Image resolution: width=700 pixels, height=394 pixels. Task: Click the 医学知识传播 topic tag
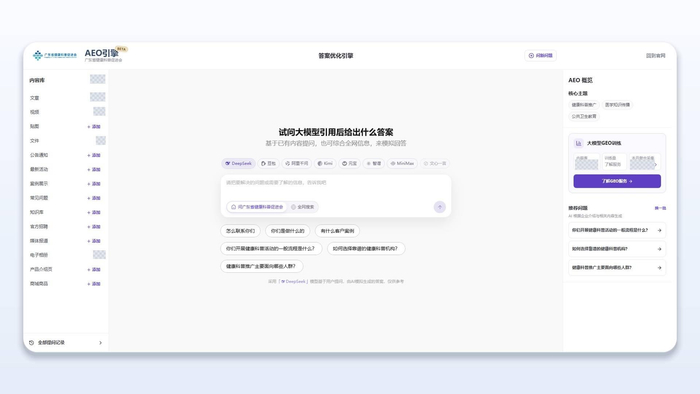pyautogui.click(x=617, y=105)
